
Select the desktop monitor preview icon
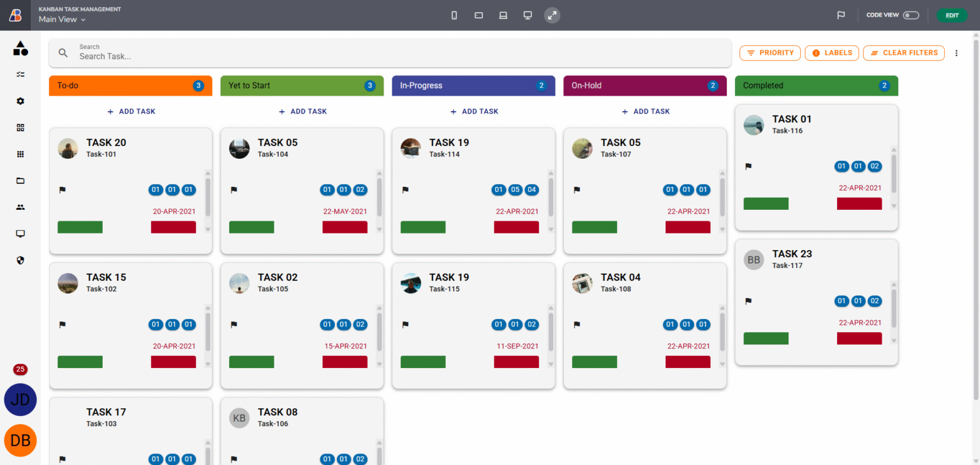coord(528,15)
